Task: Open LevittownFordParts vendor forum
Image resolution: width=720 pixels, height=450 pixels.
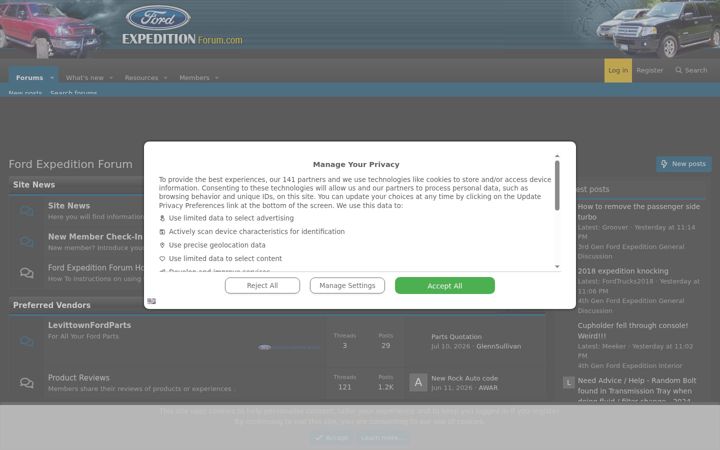Action: point(90,325)
